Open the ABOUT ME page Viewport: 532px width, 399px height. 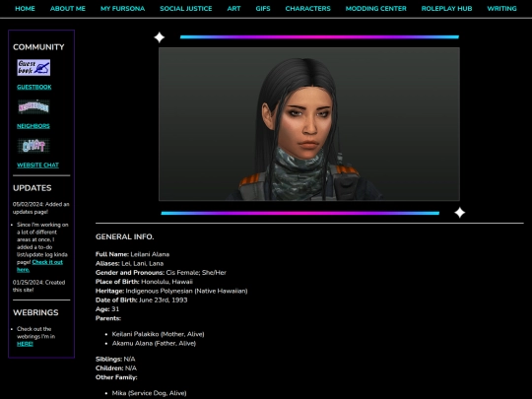pyautogui.click(x=68, y=9)
